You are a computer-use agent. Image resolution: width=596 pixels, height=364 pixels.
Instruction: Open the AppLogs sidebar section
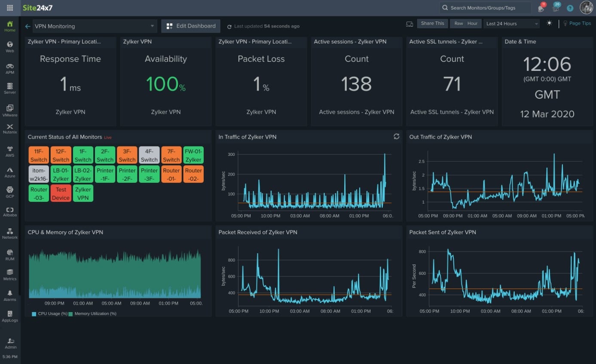[10, 316]
